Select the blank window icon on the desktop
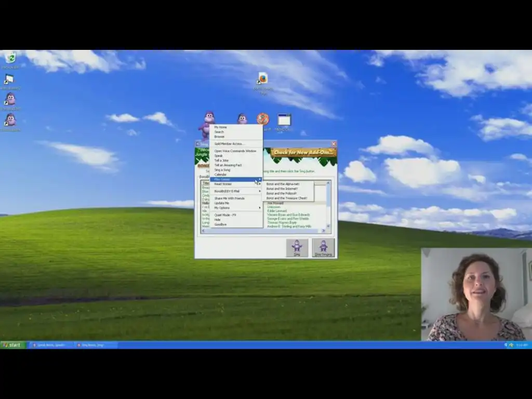532x399 pixels. [x=284, y=120]
